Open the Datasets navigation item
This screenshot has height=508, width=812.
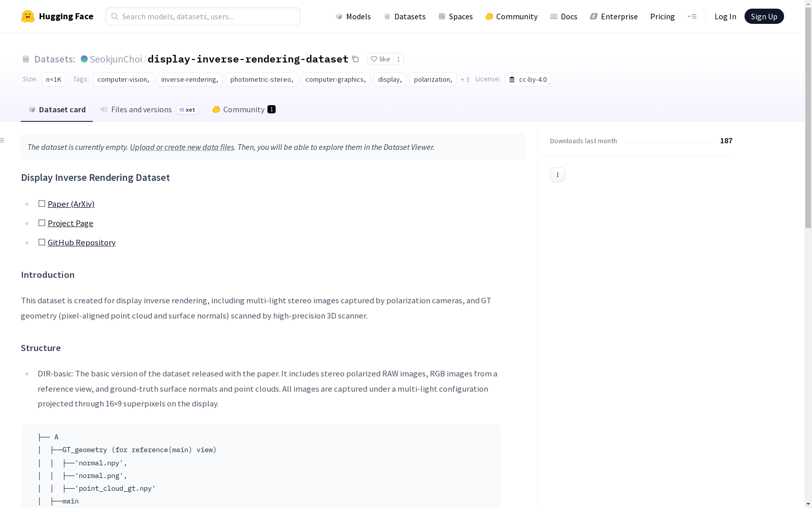click(x=404, y=16)
